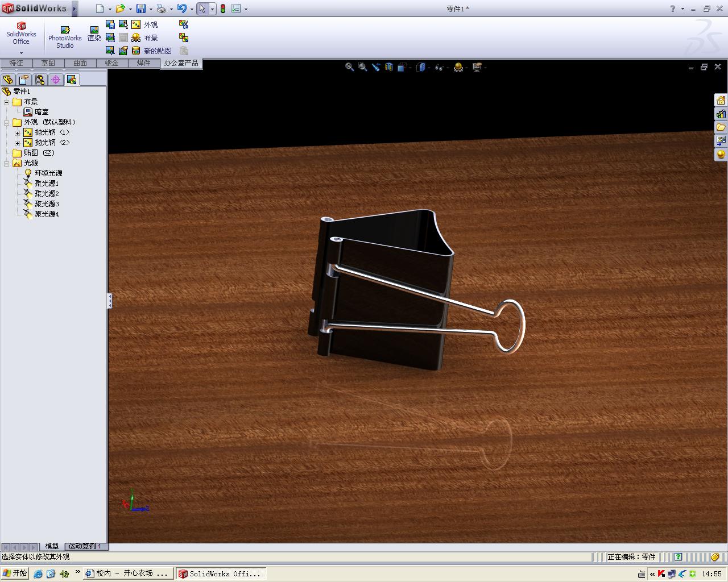Switch to 校内 - 开心农场 taskbar window

[x=127, y=574]
